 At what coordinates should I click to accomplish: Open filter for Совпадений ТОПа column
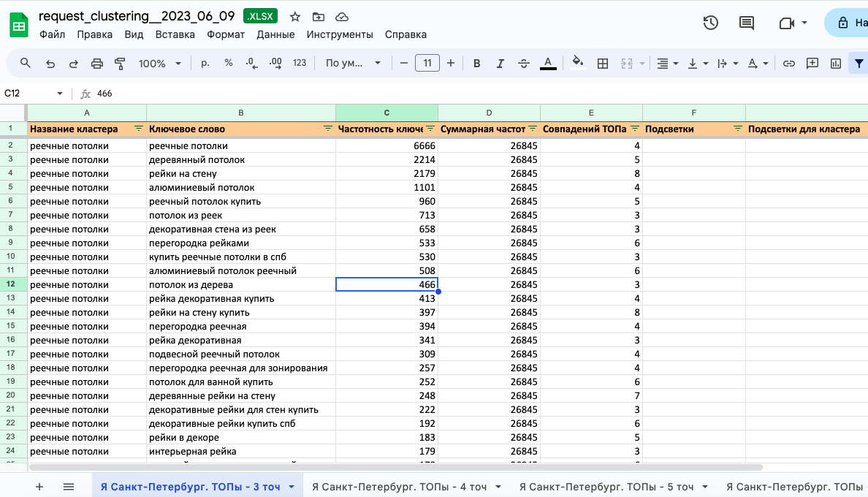635,129
